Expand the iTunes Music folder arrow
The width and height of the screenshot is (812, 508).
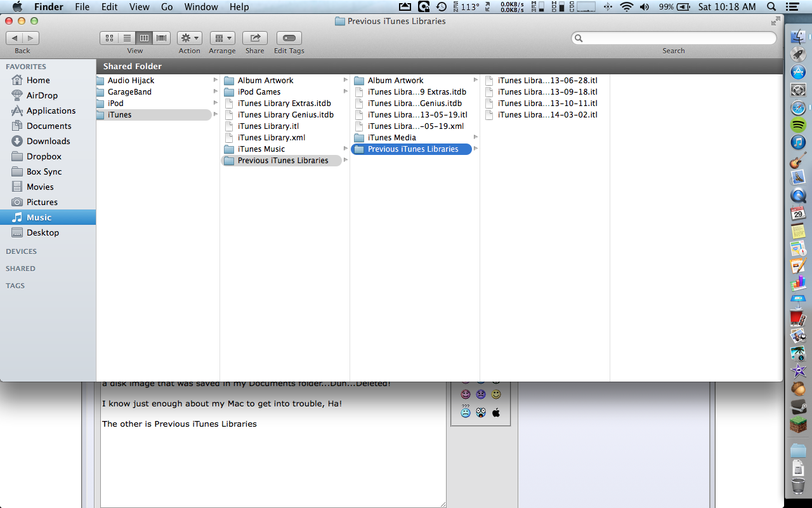[346, 149]
